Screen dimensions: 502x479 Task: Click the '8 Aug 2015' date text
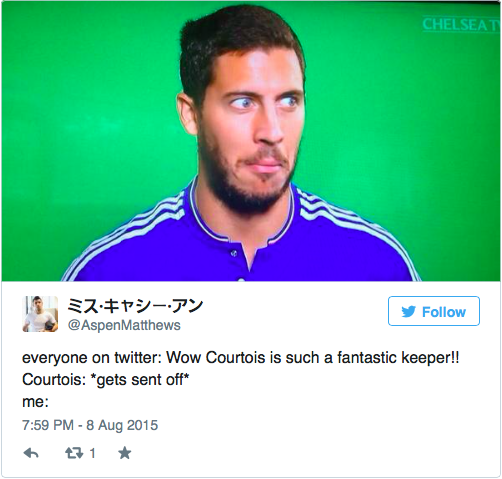[x=122, y=425]
